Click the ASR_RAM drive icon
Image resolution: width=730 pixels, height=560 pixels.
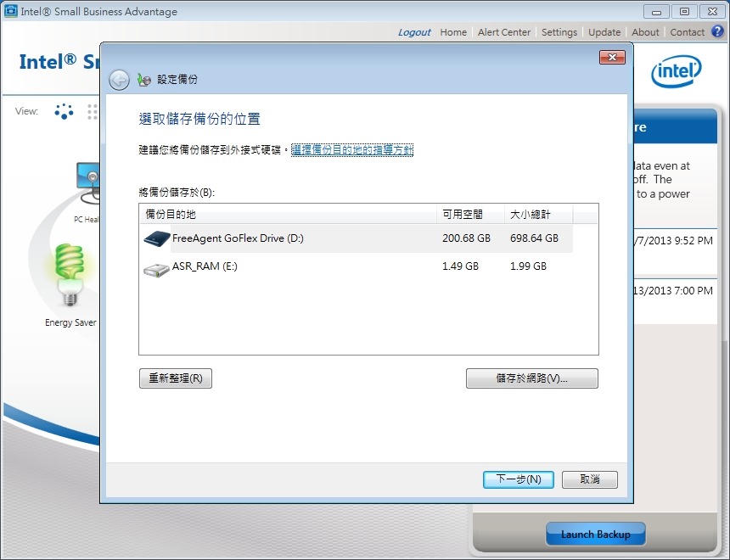tap(156, 269)
